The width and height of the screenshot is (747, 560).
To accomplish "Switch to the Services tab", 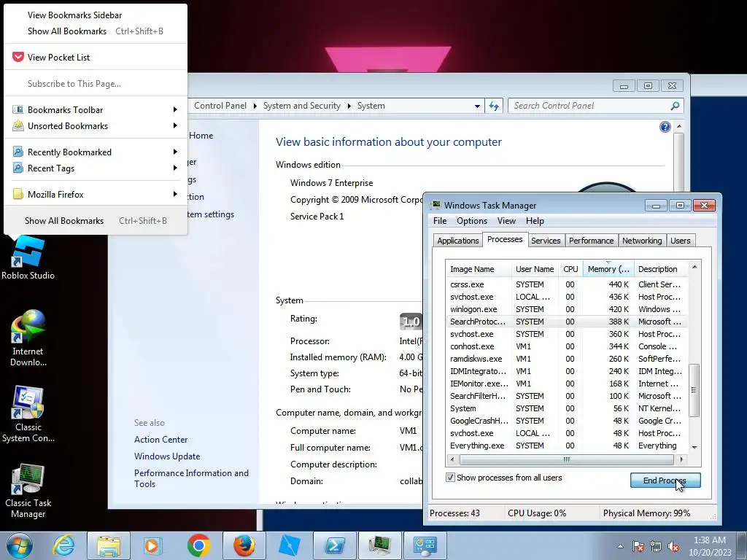I will (x=546, y=241).
